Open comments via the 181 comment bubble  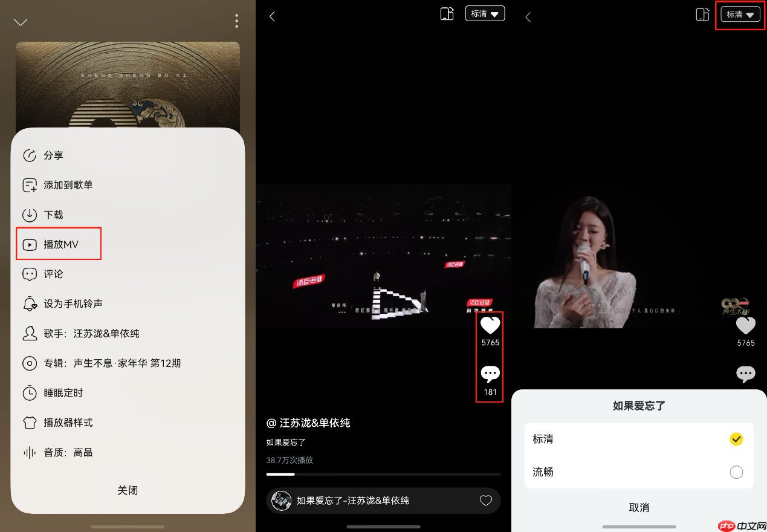490,375
